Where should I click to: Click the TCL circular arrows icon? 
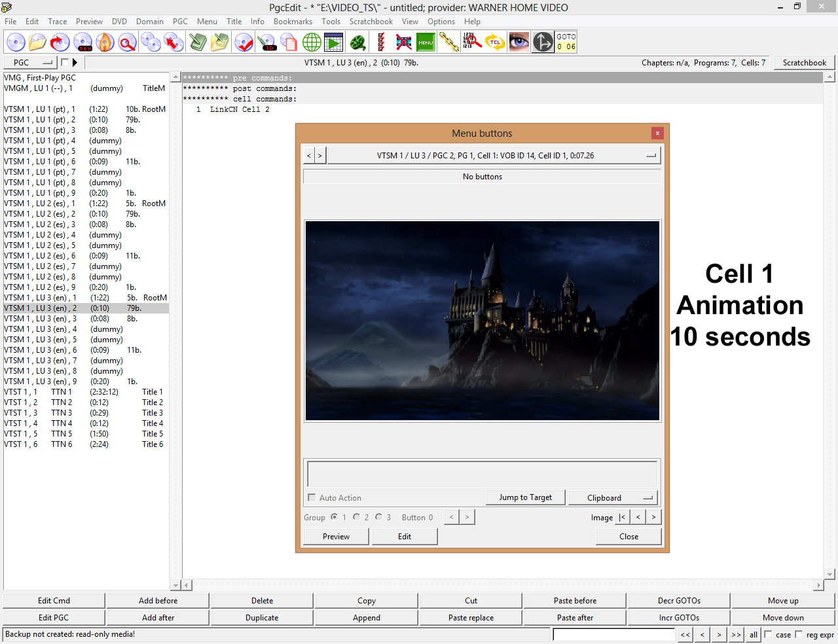pos(495,43)
